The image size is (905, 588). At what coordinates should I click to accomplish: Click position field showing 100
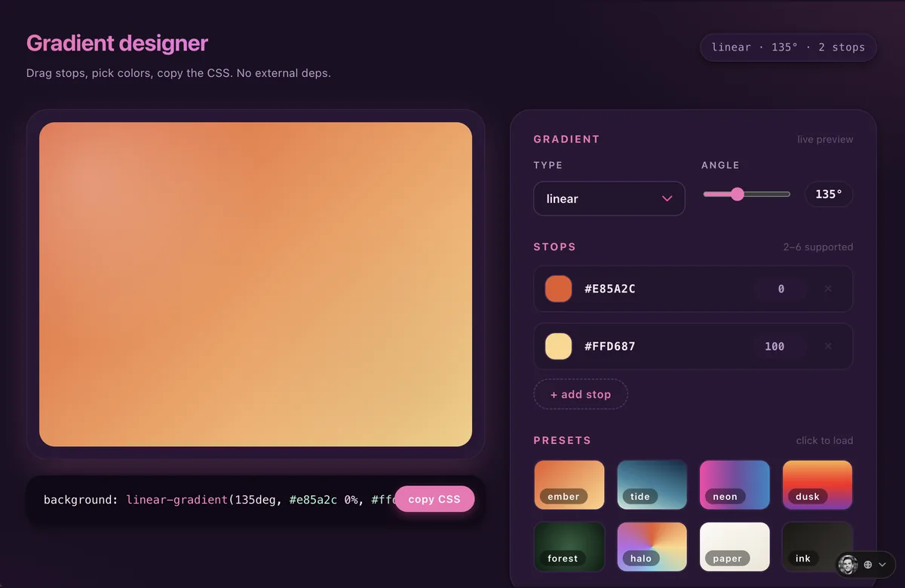tap(780, 346)
